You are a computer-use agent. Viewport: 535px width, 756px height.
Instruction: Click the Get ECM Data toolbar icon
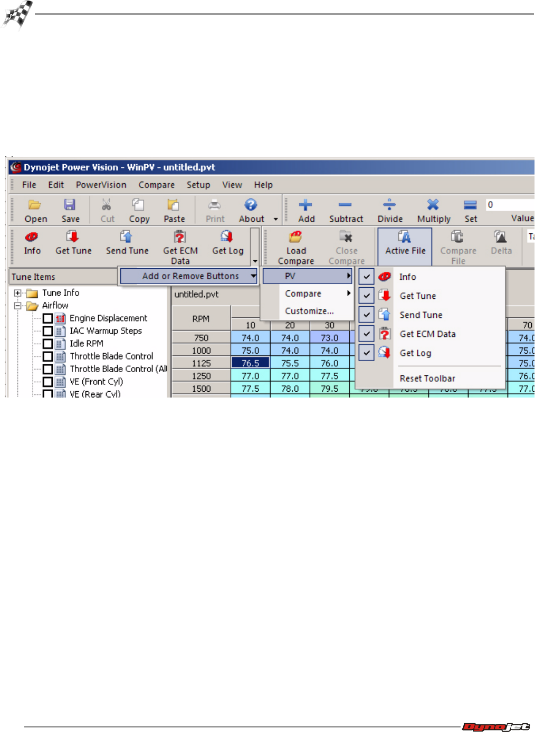(x=180, y=237)
